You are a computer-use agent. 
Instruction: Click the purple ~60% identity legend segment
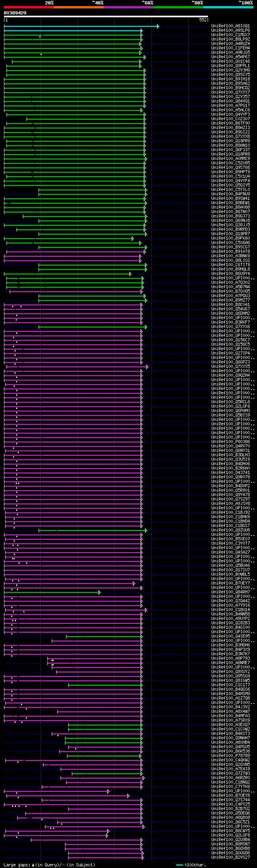[128, 7]
